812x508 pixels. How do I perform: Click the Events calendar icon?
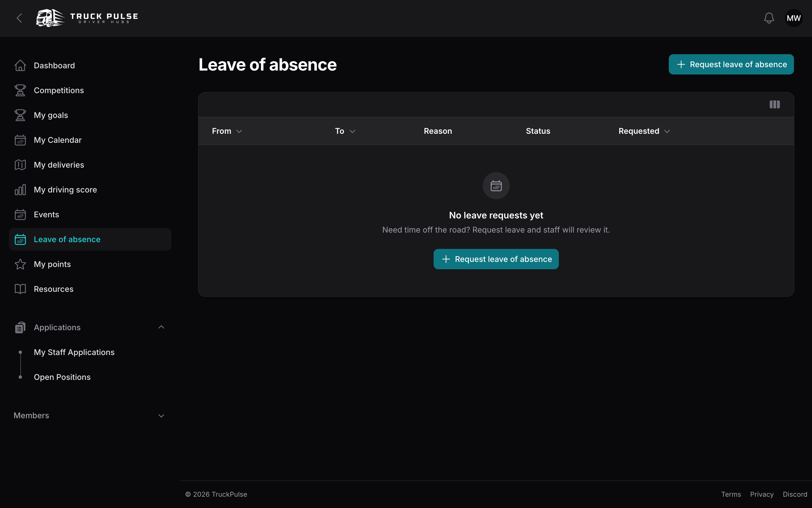point(20,215)
